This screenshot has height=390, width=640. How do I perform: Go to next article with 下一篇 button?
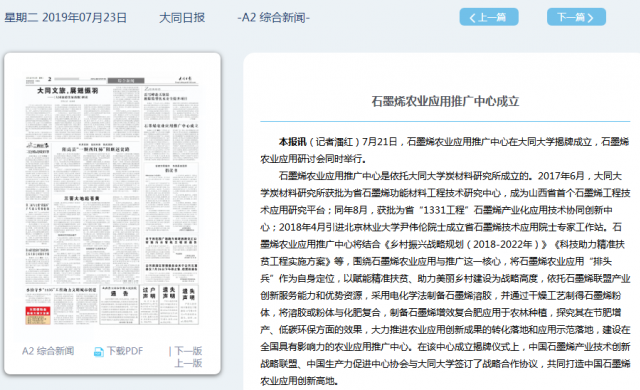(576, 17)
